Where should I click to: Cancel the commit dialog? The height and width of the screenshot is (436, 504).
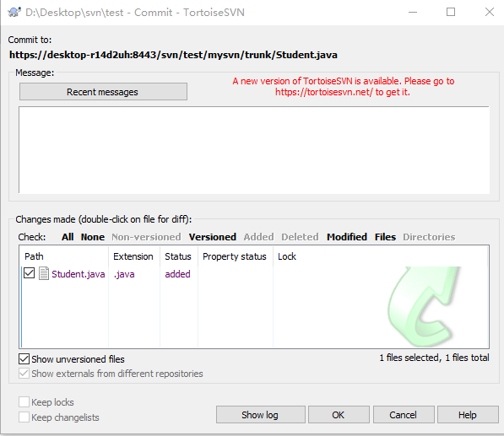(404, 415)
